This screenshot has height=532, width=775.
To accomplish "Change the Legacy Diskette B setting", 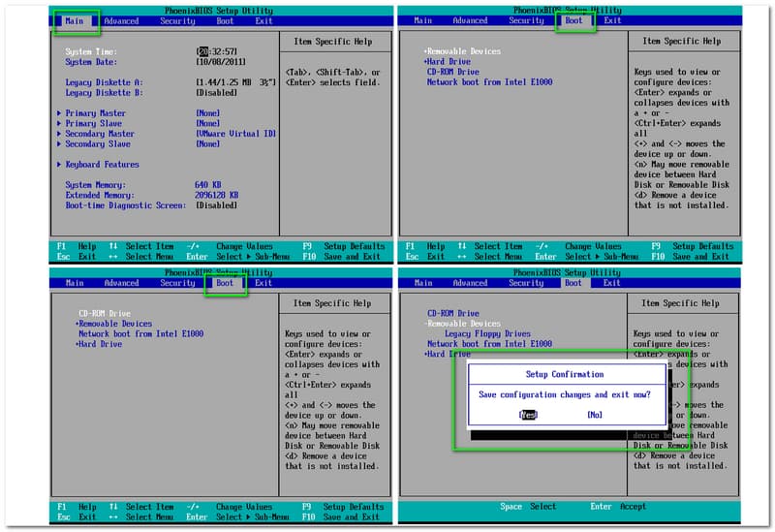I will tap(217, 93).
